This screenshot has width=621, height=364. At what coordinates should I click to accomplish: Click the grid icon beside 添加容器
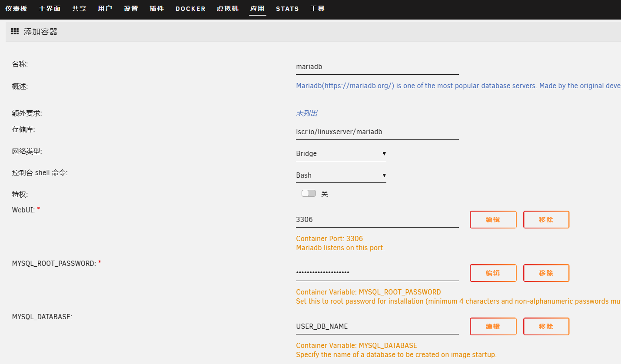[14, 32]
